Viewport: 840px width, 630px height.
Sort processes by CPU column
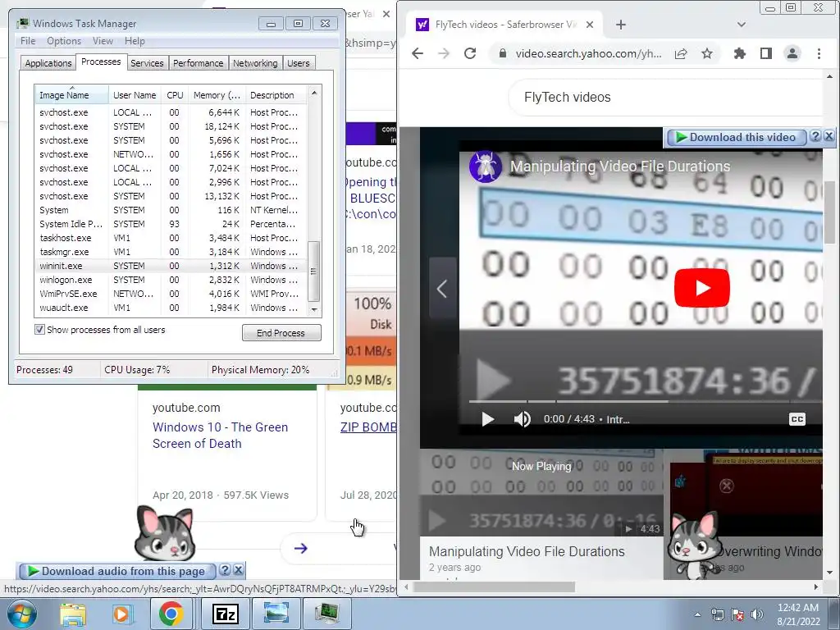pyautogui.click(x=175, y=95)
